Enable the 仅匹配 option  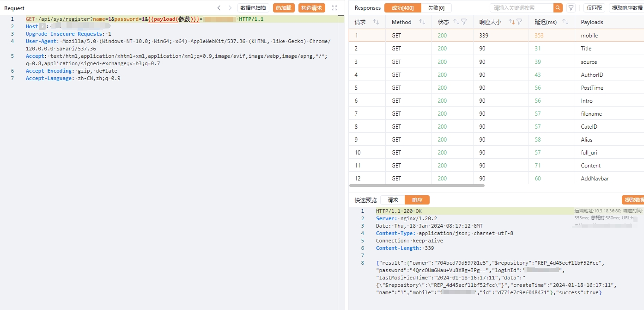click(x=594, y=8)
